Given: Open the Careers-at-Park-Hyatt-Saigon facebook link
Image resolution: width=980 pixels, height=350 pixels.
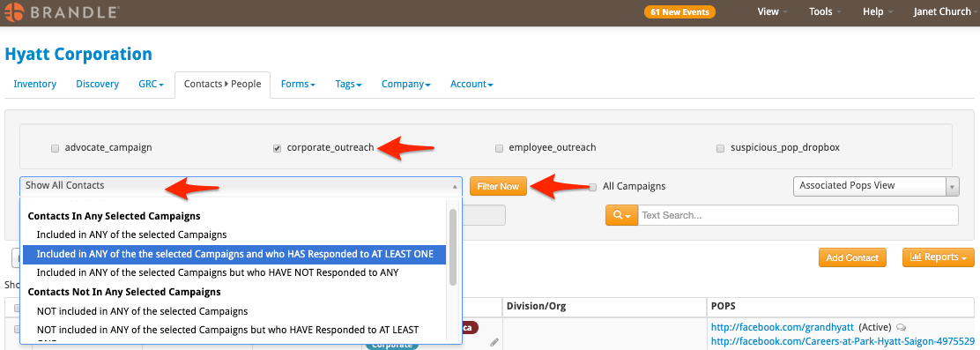Looking at the screenshot, I should pos(843,341).
